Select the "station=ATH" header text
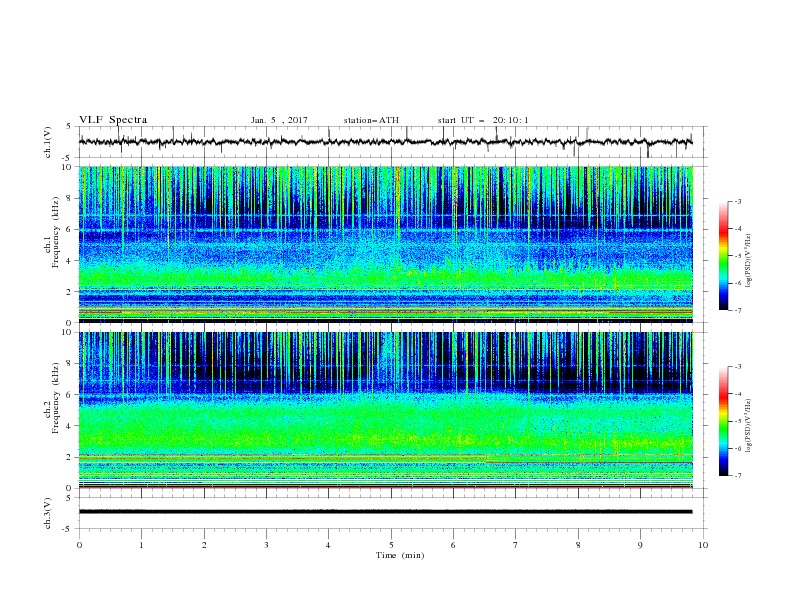The height and width of the screenshot is (612, 792). pyautogui.click(x=371, y=120)
